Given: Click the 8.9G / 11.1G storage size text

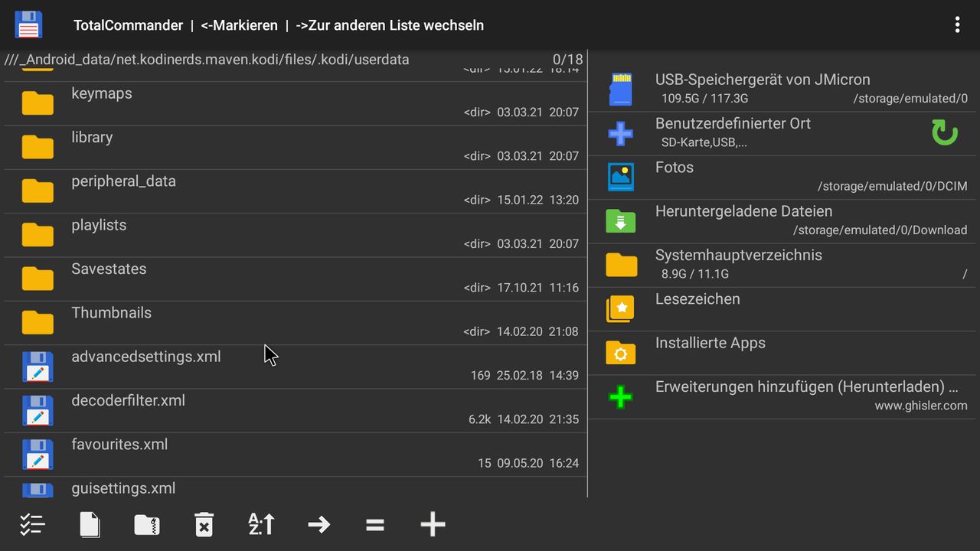Looking at the screenshot, I should (x=695, y=274).
